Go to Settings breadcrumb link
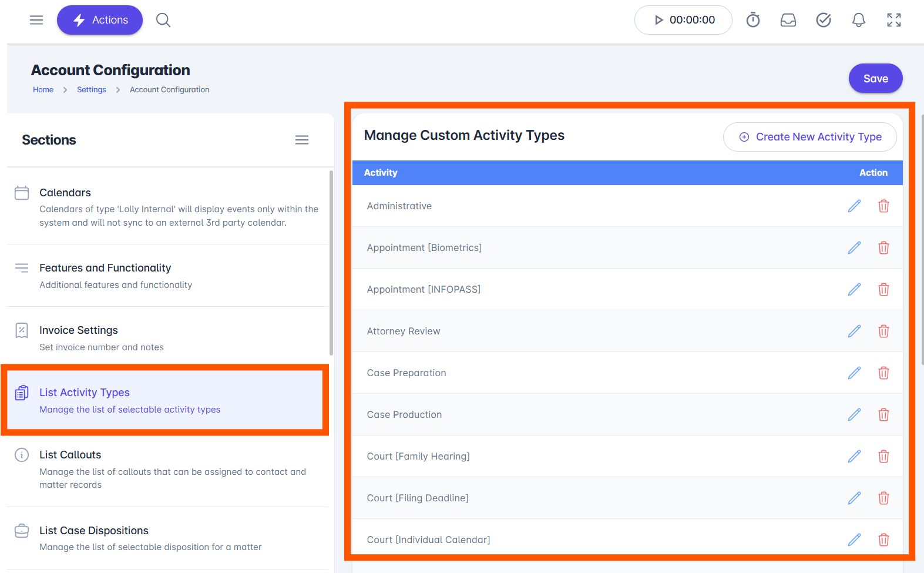 (92, 89)
